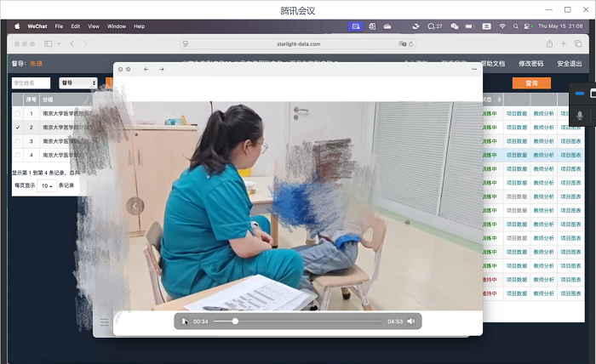Open the records per page dropdown showing 10
Image resolution: width=596 pixels, height=364 pixels.
[x=47, y=185]
